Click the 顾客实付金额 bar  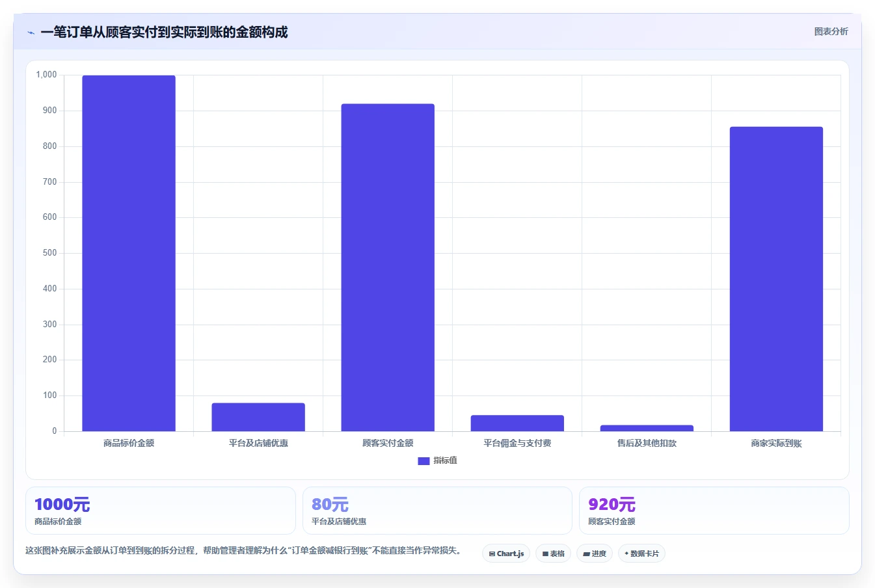pyautogui.click(x=388, y=267)
